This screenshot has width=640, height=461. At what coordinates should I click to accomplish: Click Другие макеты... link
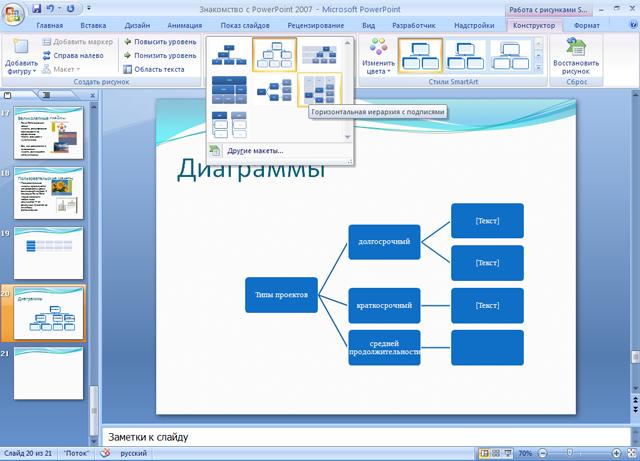click(254, 151)
